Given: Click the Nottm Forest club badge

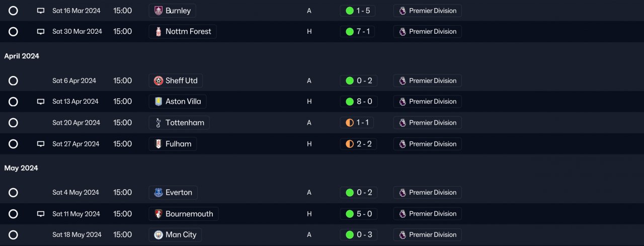Looking at the screenshot, I should 158,32.
